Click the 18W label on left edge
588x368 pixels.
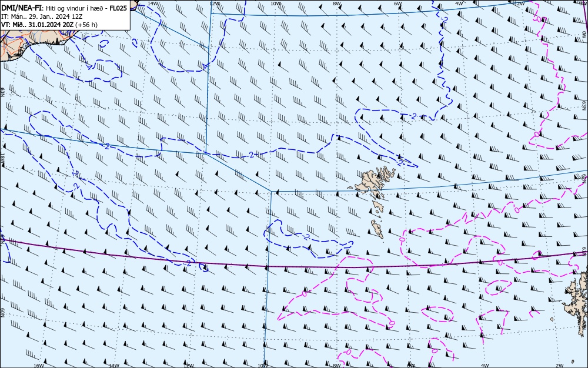[x=2, y=158]
